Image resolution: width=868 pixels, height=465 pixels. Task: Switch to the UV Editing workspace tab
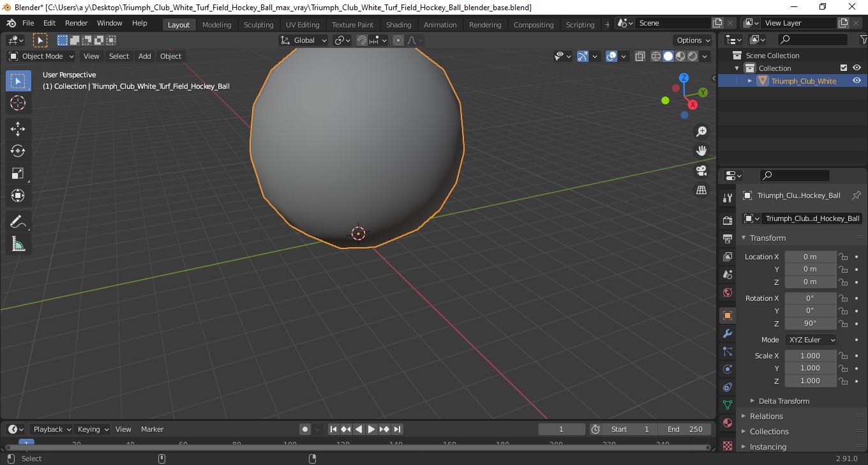pos(303,25)
